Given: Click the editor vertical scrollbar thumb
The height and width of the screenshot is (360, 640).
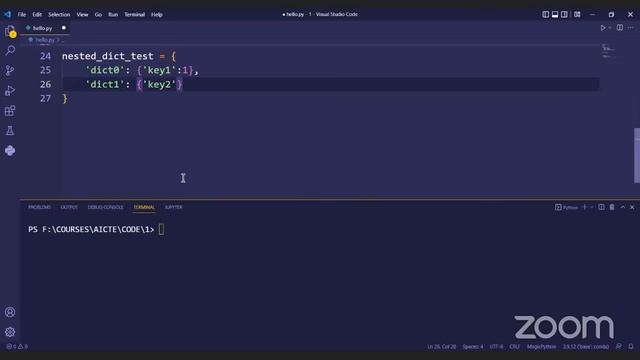Looking at the screenshot, I should coord(637,156).
